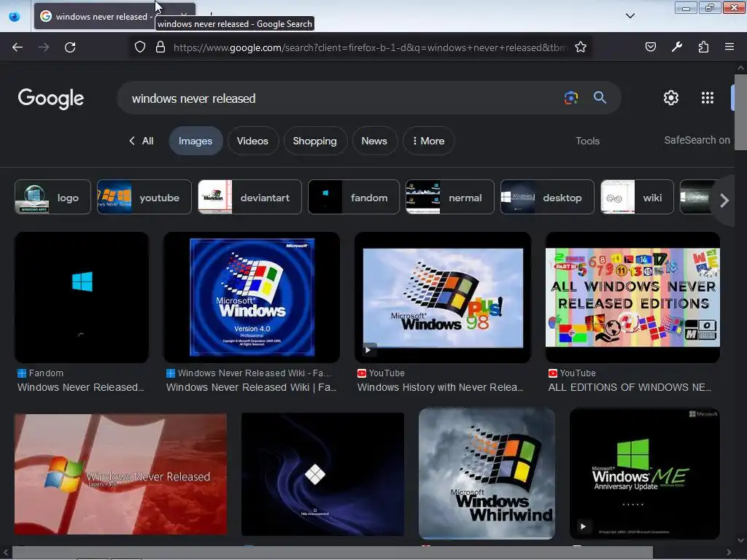Filter images by nermal chip
The height and width of the screenshot is (560, 747).
(x=449, y=197)
